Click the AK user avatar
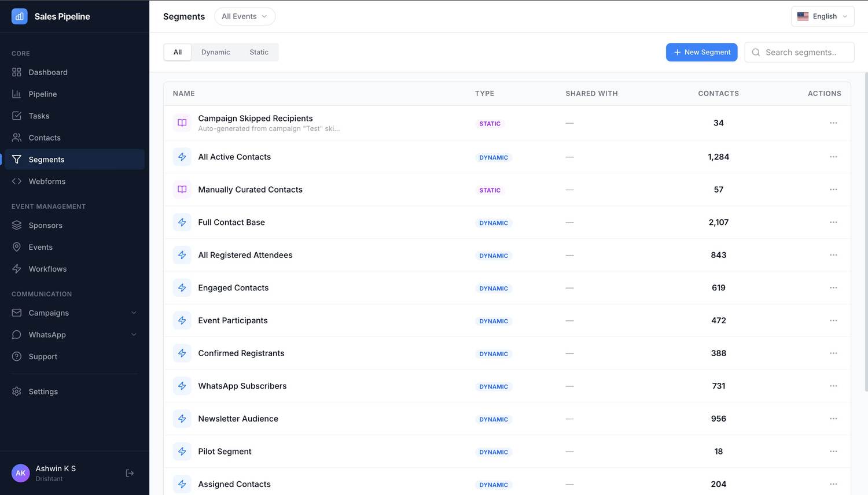The height and width of the screenshot is (495, 868). tap(21, 473)
